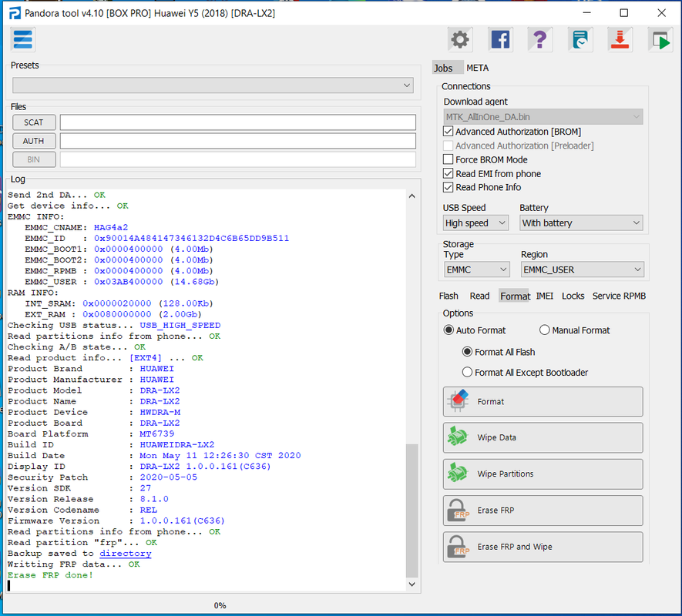Open the IMEI tab
This screenshot has height=616, width=682.
pos(545,296)
